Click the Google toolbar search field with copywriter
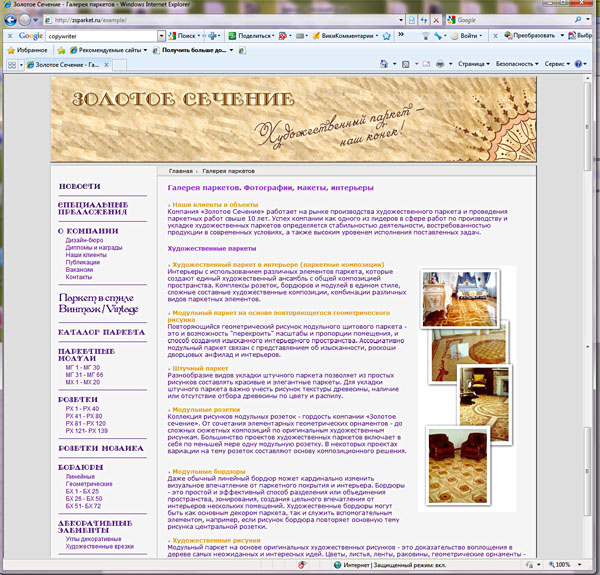Image resolution: width=600 pixels, height=575 pixels. (102, 36)
